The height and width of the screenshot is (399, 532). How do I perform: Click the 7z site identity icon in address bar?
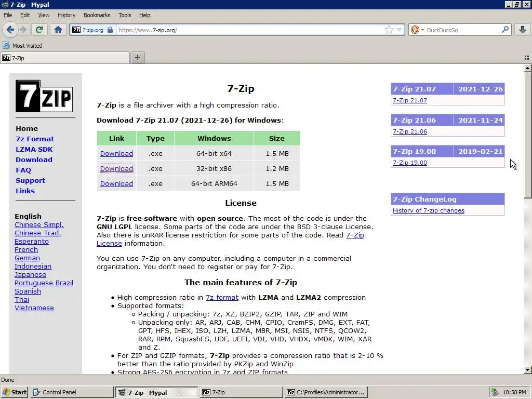click(76, 30)
